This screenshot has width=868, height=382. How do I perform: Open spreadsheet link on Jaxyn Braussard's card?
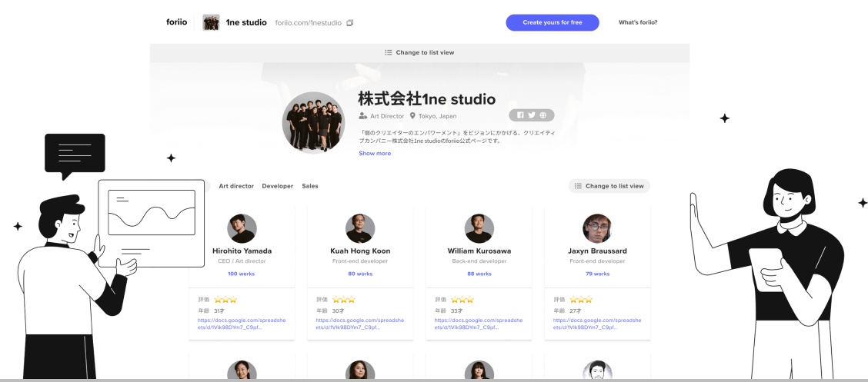tap(597, 324)
